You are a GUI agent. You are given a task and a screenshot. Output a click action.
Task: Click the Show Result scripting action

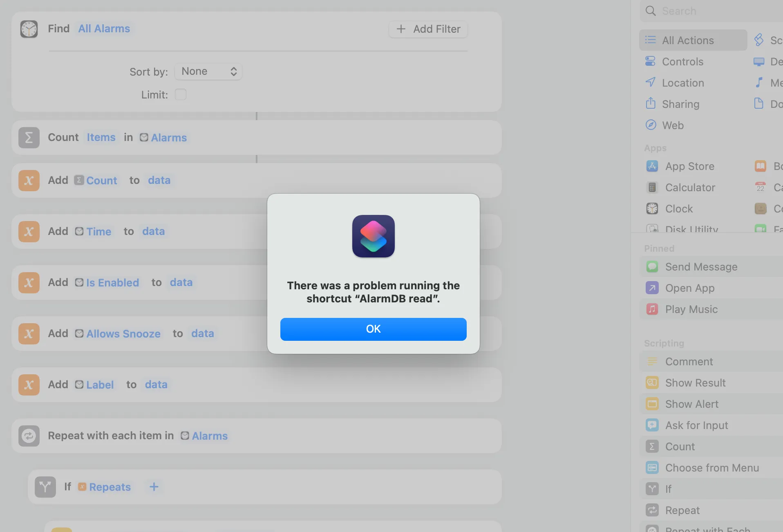(x=711, y=383)
